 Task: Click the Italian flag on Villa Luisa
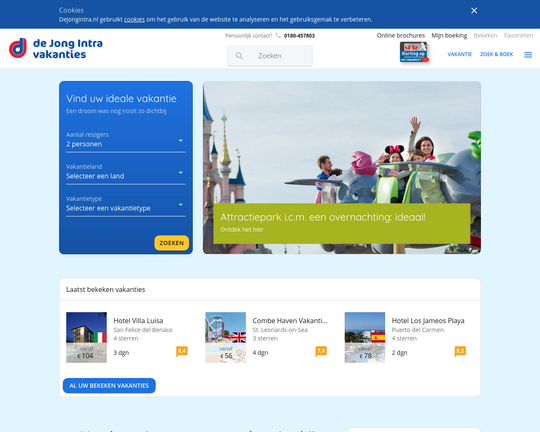click(100, 337)
